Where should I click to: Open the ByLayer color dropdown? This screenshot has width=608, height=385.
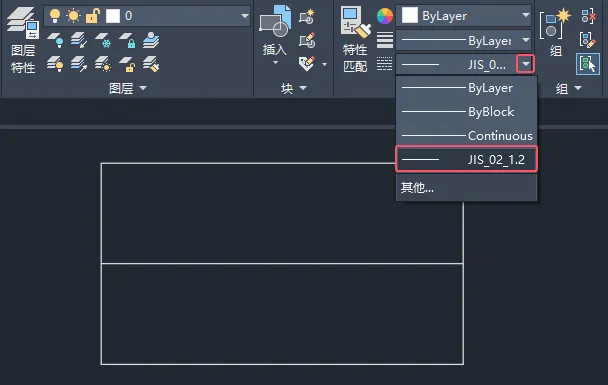coord(463,16)
